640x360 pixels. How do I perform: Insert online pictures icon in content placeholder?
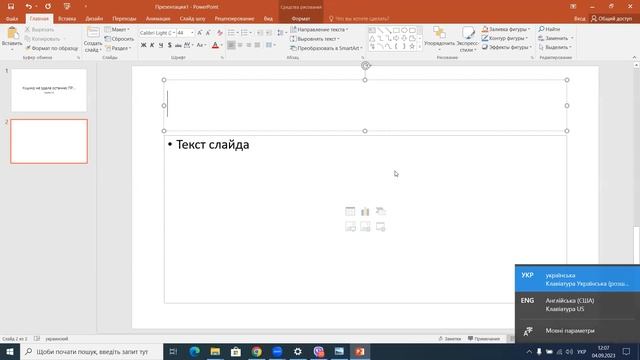coord(365,227)
